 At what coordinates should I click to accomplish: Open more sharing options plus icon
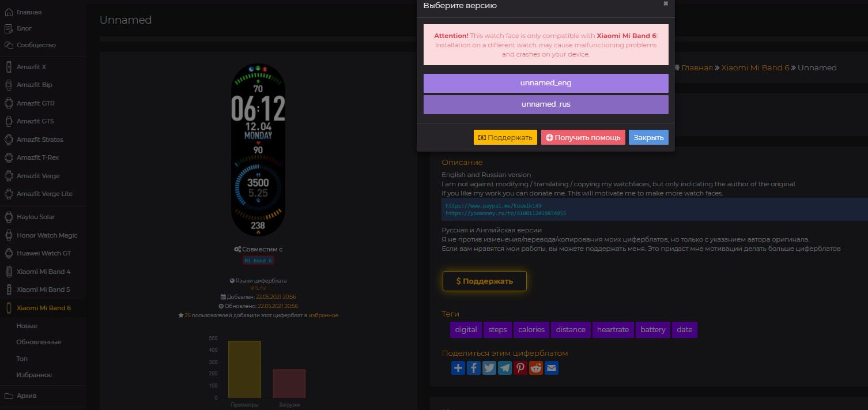[458, 368]
